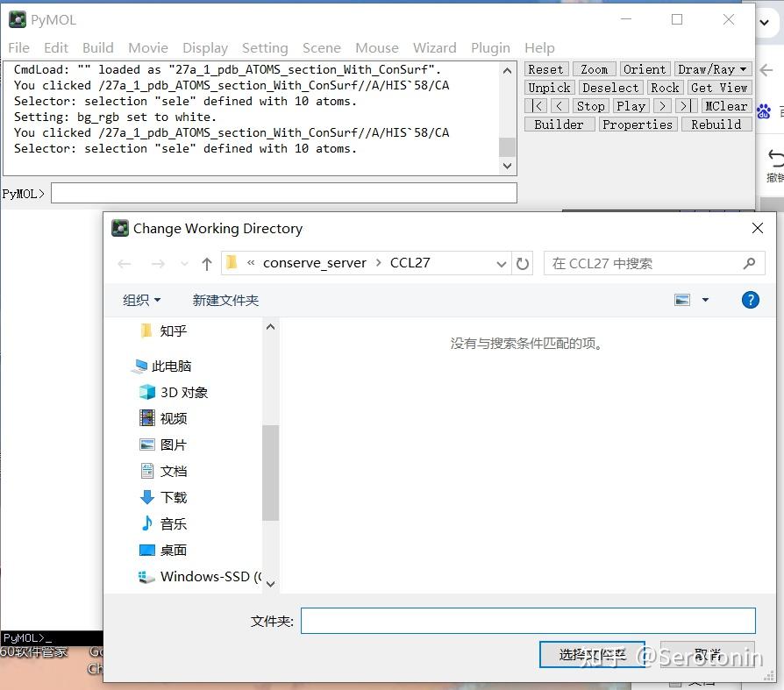
Task: Open the Draw/Ray dropdown
Action: pos(713,68)
